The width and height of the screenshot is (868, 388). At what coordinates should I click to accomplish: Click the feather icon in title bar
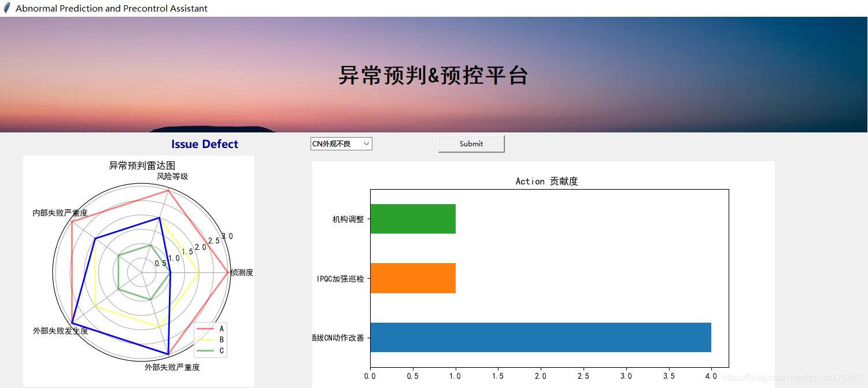[x=7, y=8]
